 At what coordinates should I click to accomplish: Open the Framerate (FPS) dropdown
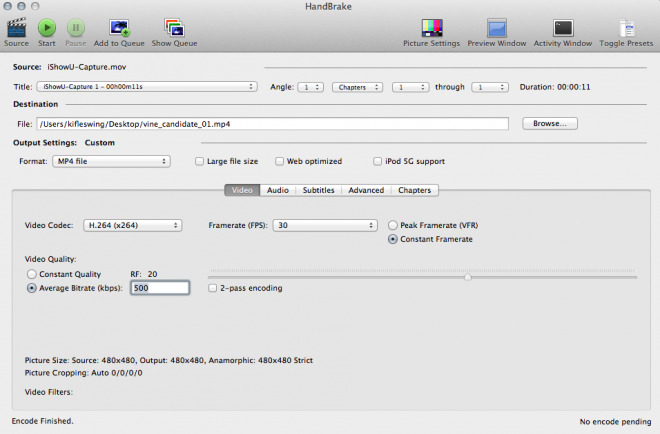point(325,225)
